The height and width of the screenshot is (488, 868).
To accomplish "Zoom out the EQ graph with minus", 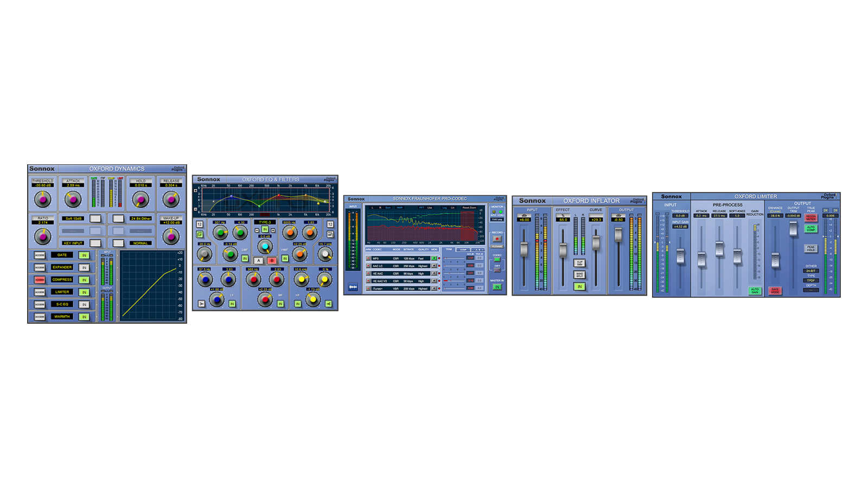I will pos(195,209).
